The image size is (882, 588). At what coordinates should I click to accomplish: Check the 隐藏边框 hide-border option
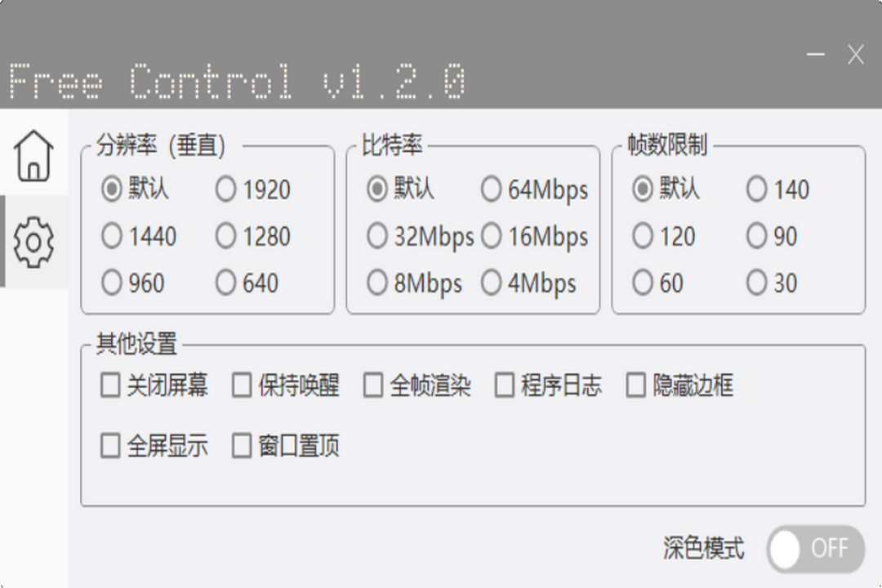pyautogui.click(x=635, y=386)
